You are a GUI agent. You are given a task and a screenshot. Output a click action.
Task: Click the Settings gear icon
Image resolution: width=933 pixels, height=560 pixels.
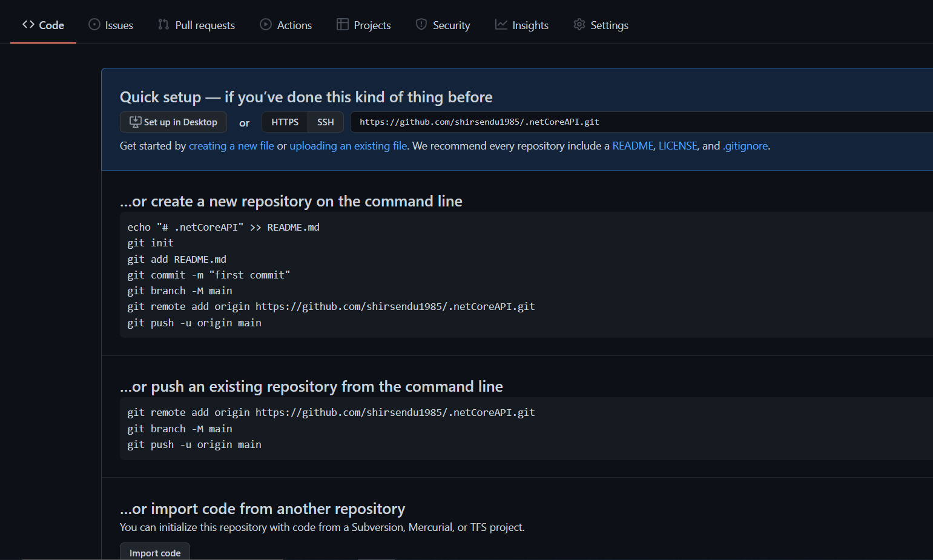tap(579, 25)
